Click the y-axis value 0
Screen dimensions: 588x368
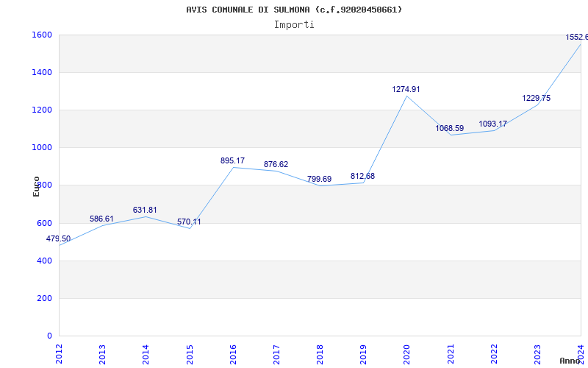(x=49, y=336)
